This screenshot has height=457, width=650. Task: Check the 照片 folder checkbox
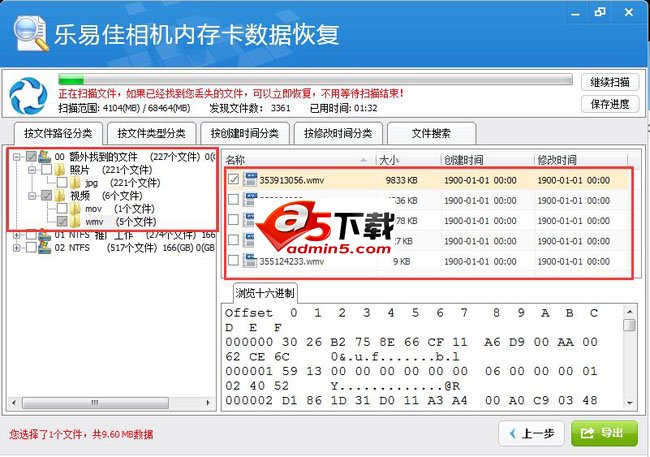46,169
